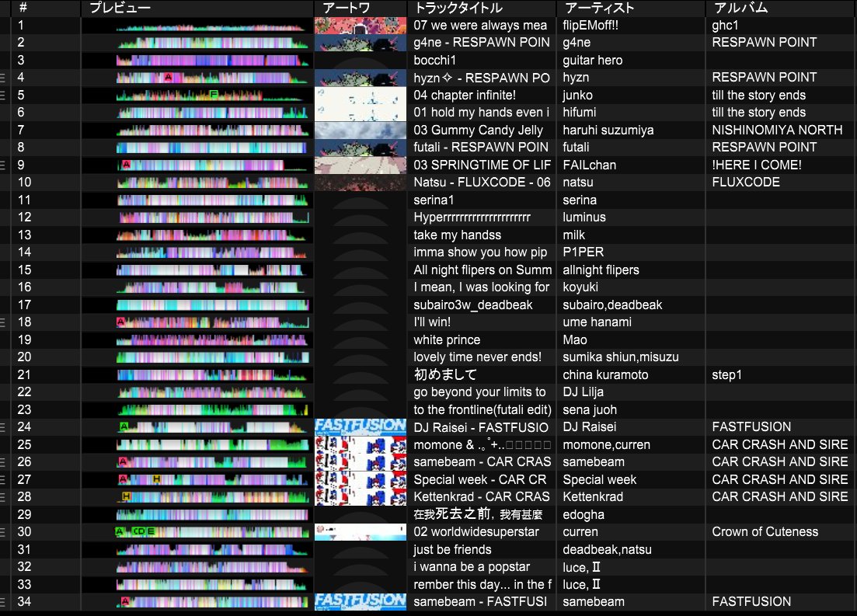Image resolution: width=857 pixels, height=616 pixels.
Task: Click the green F cue marker on track 5 waveform
Action: tap(214, 95)
